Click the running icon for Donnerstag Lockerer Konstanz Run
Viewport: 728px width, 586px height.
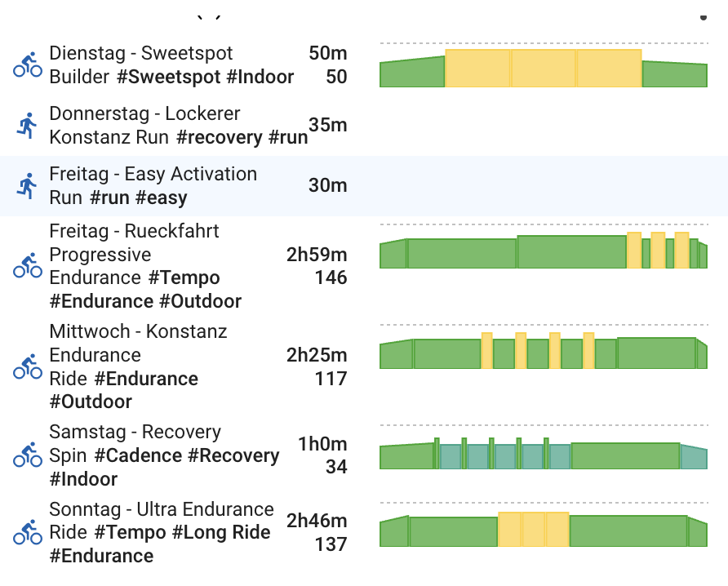tap(28, 126)
